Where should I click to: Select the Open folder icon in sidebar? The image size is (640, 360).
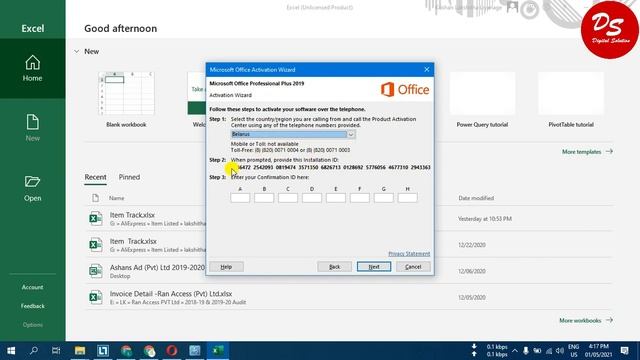pos(32,182)
